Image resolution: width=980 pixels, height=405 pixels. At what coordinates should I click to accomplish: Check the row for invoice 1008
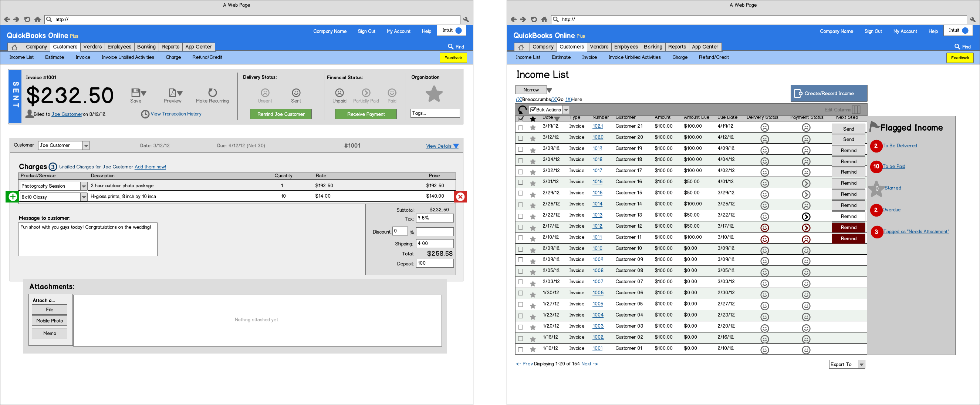click(x=520, y=271)
